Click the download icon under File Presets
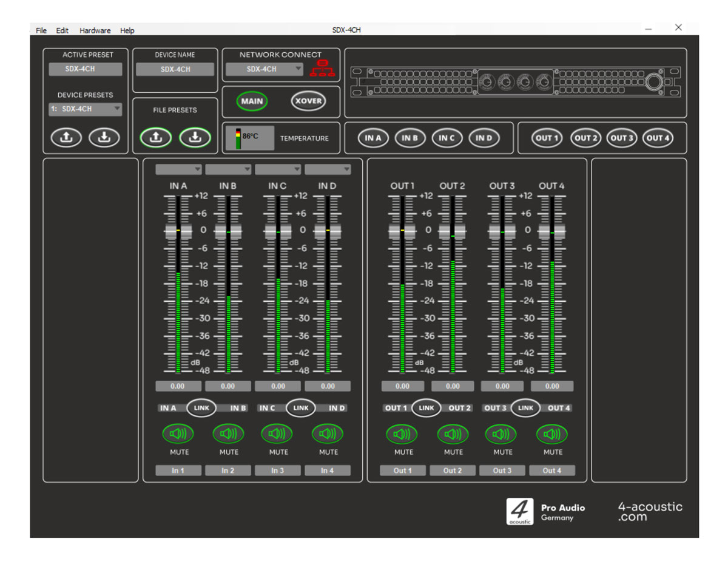This screenshot has width=728, height=561. (x=195, y=138)
